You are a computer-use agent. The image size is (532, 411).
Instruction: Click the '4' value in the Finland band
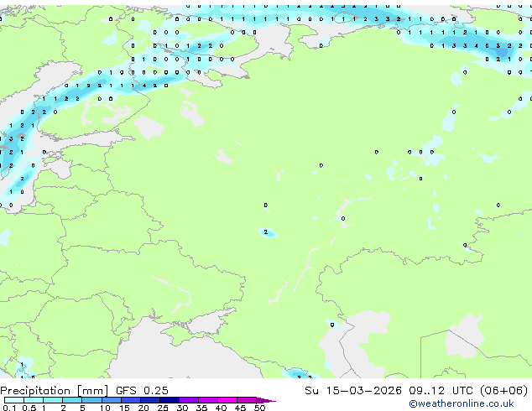pos(144,86)
